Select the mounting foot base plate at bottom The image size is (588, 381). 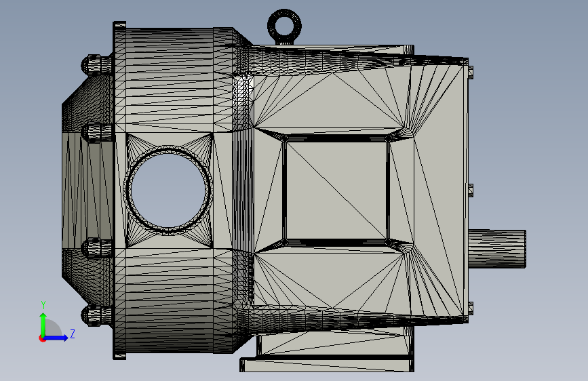tap(326, 365)
